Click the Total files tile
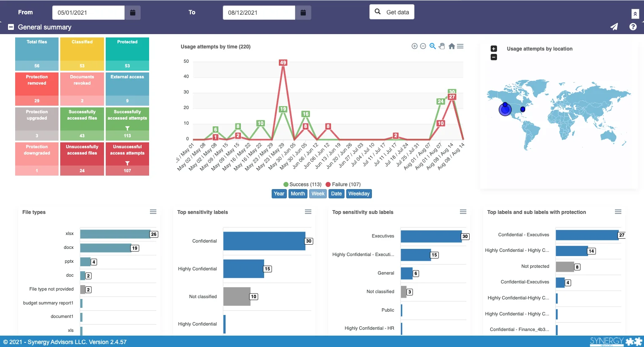 pos(37,54)
